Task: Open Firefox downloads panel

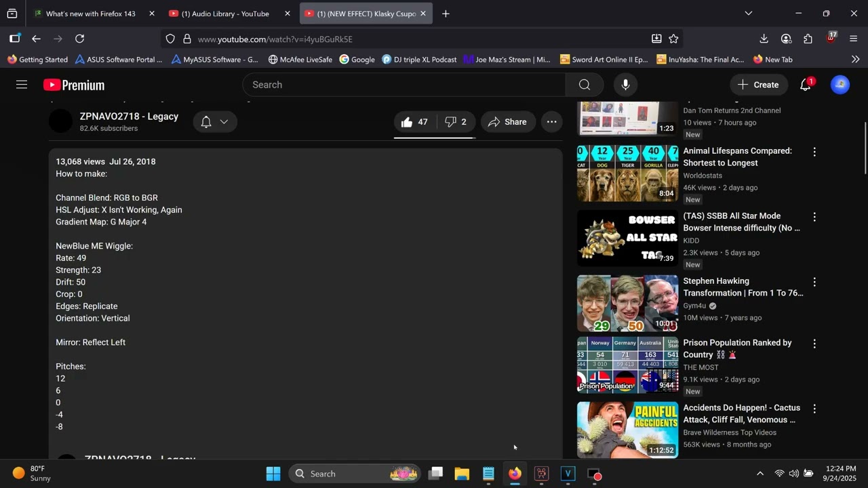Action: [x=764, y=39]
